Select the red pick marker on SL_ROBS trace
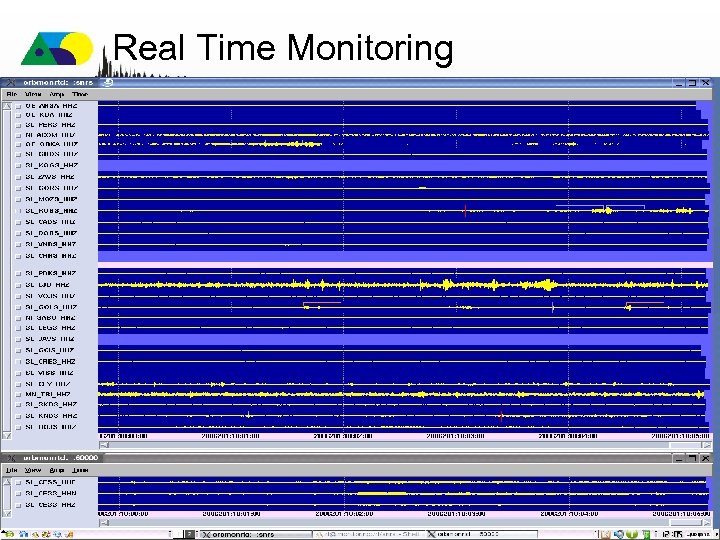 (465, 211)
